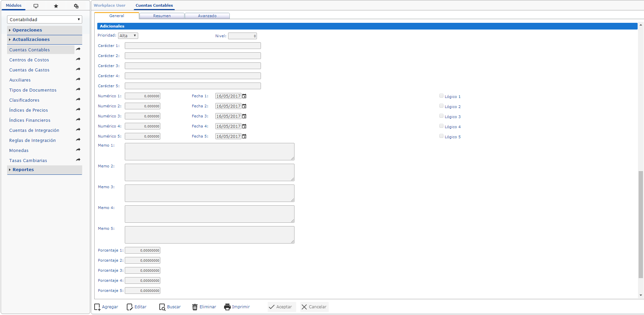The height and width of the screenshot is (315, 644).
Task: Open Índices Financieros link
Action: pyautogui.click(x=30, y=120)
